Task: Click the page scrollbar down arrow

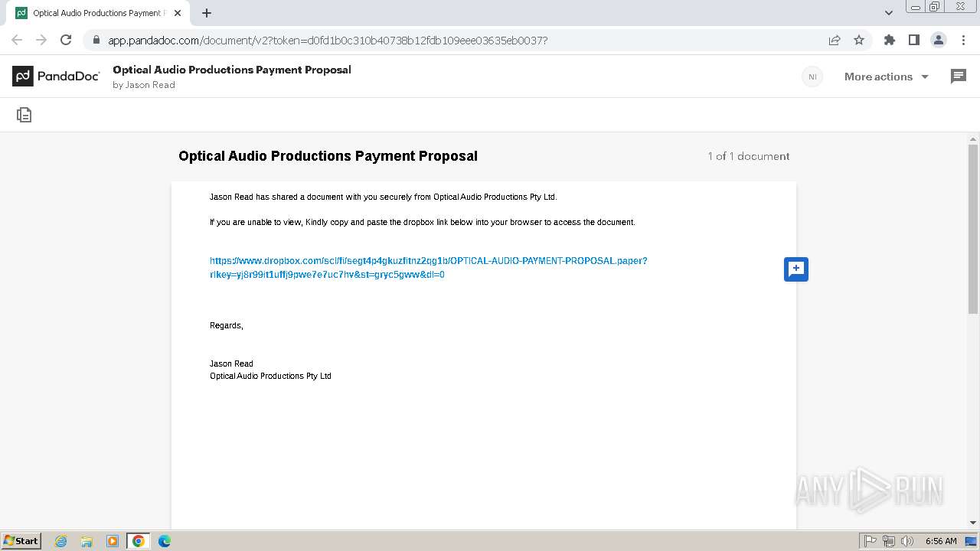Action: click(x=973, y=523)
